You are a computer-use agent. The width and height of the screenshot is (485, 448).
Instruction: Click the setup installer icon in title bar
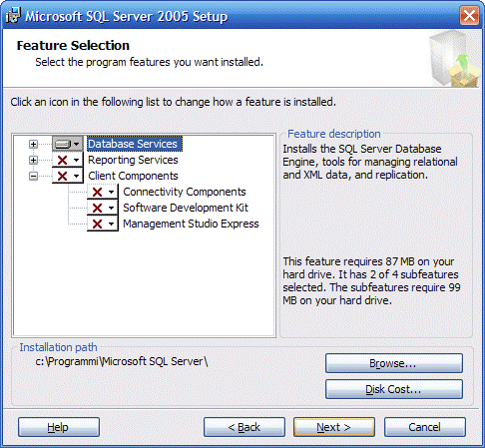pyautogui.click(x=13, y=16)
